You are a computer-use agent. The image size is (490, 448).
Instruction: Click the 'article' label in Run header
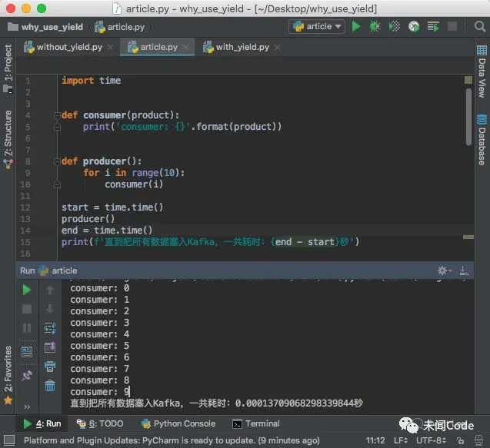[x=65, y=270]
